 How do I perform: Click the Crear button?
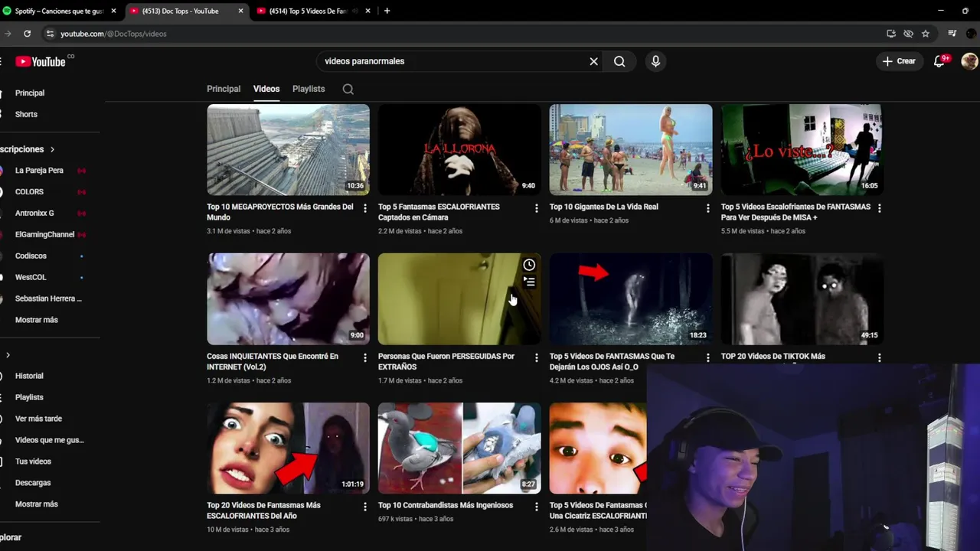coord(899,61)
